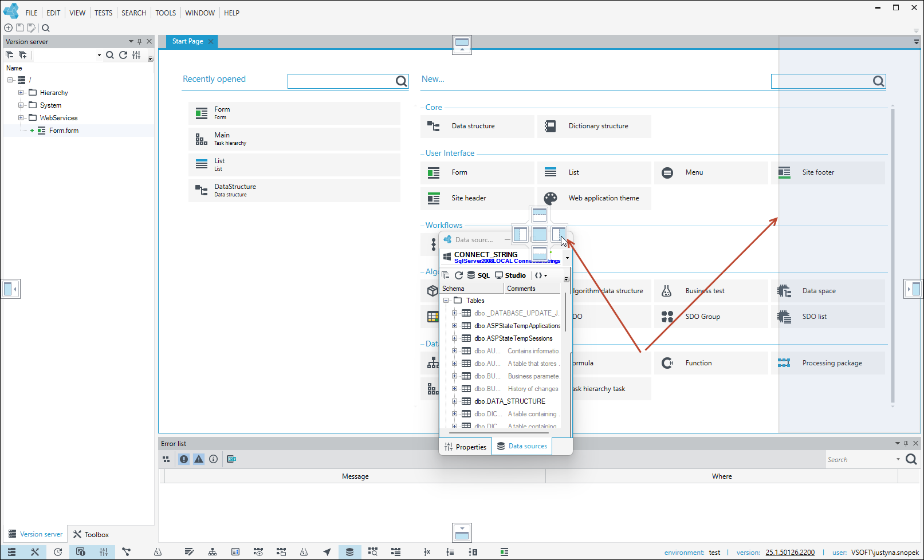
Task: Open recently opened DataStructure item
Action: pyautogui.click(x=294, y=190)
